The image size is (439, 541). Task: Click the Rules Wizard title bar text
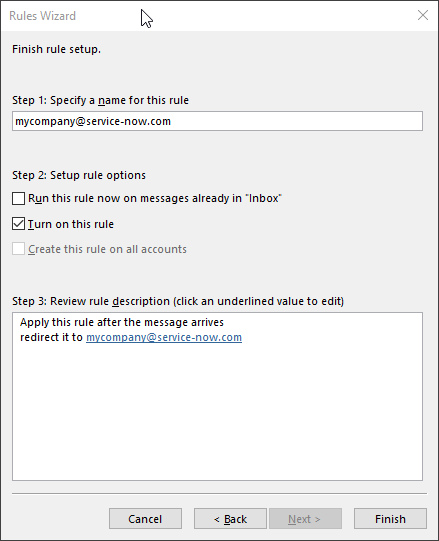pos(42,16)
